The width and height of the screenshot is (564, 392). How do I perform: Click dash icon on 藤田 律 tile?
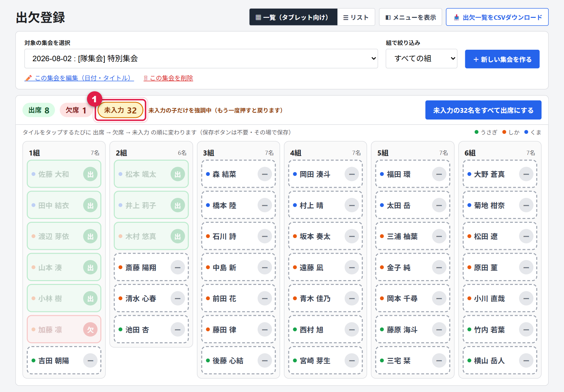[x=265, y=330]
